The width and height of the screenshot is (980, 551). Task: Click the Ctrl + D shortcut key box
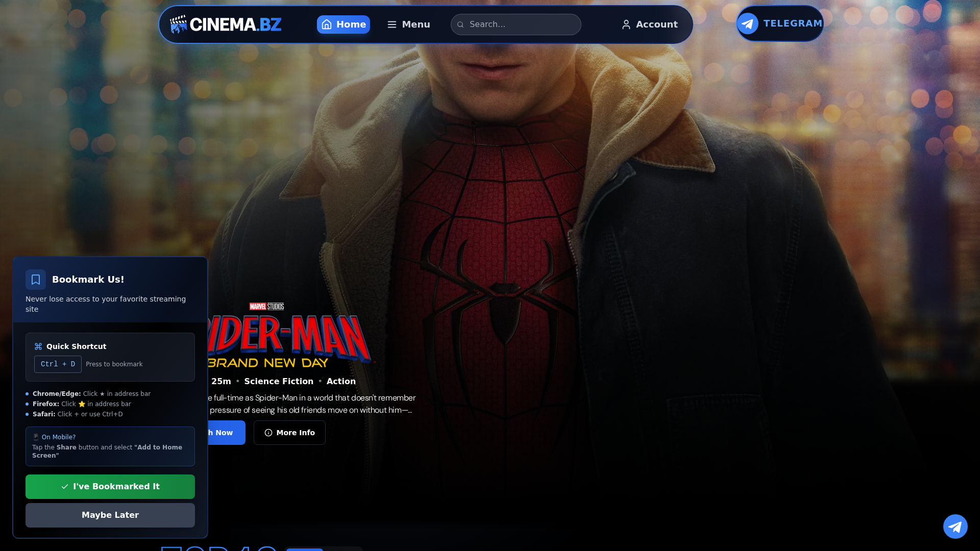click(x=58, y=364)
